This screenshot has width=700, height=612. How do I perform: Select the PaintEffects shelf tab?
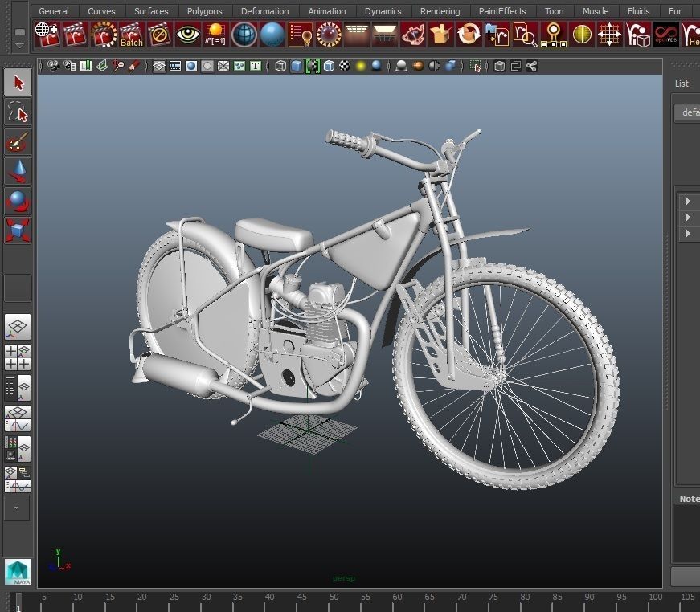501,11
